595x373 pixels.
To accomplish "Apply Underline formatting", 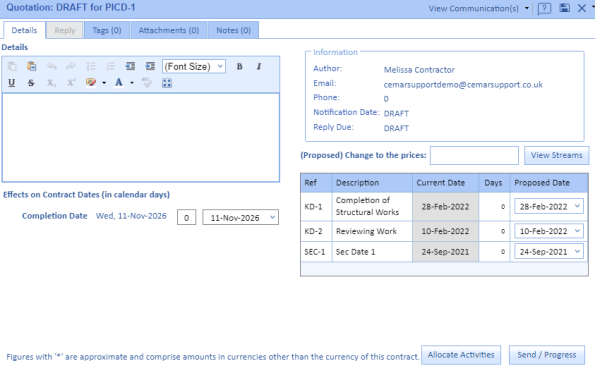I will point(12,83).
